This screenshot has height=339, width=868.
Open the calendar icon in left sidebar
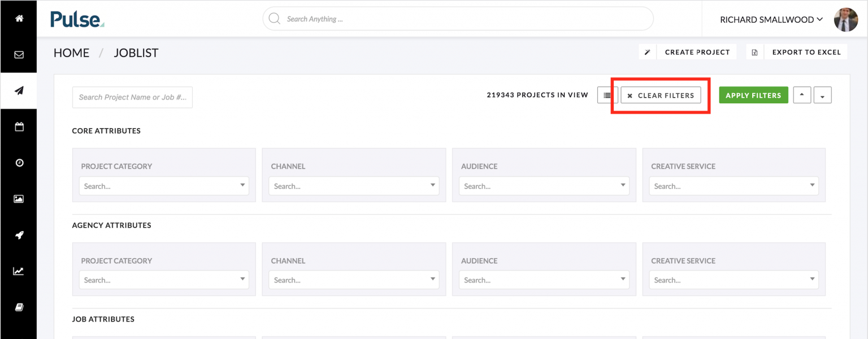point(19,127)
